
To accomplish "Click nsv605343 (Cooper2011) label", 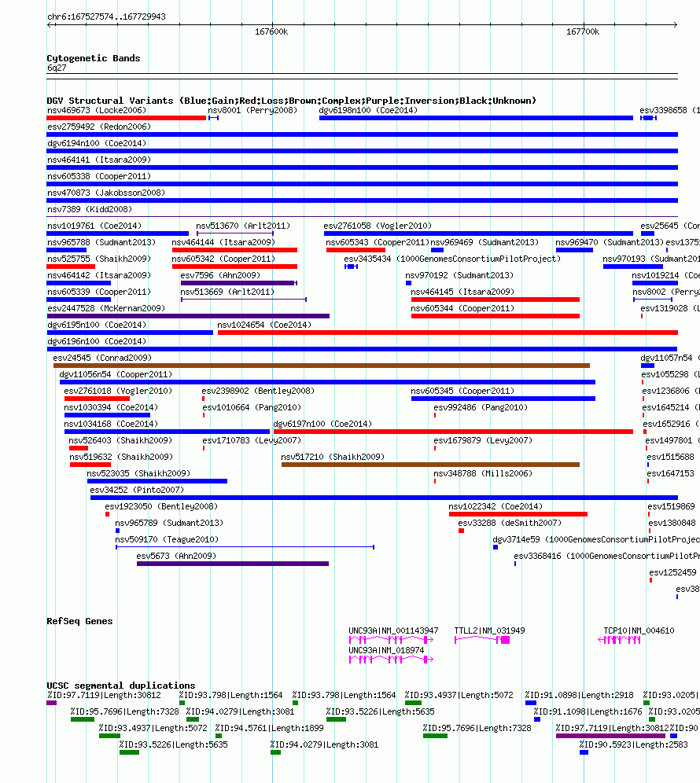I will point(378,242).
